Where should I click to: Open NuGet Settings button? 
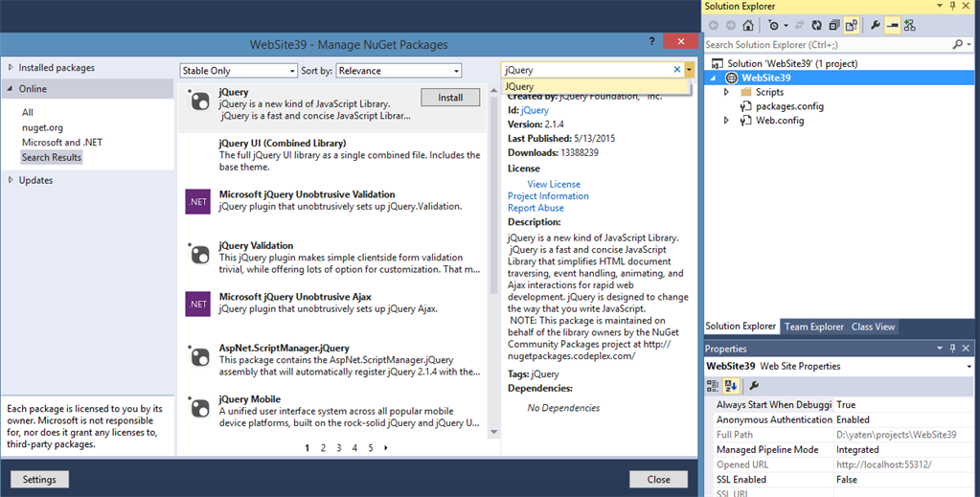pos(39,480)
